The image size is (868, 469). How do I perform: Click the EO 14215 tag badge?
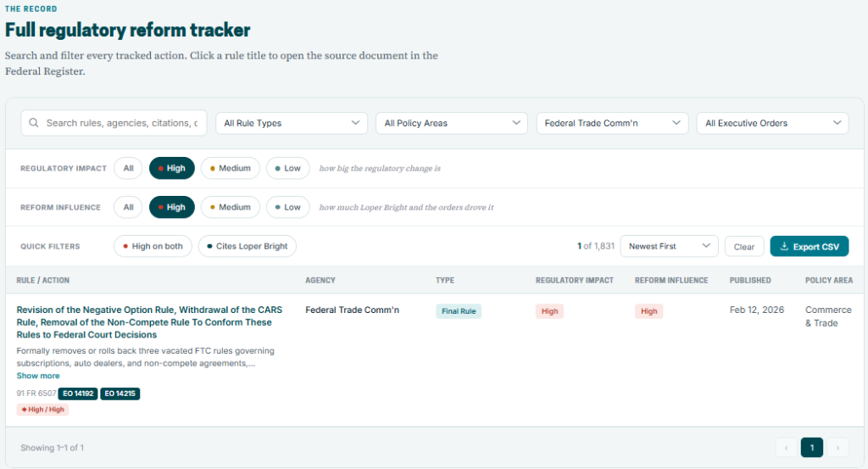tap(120, 394)
